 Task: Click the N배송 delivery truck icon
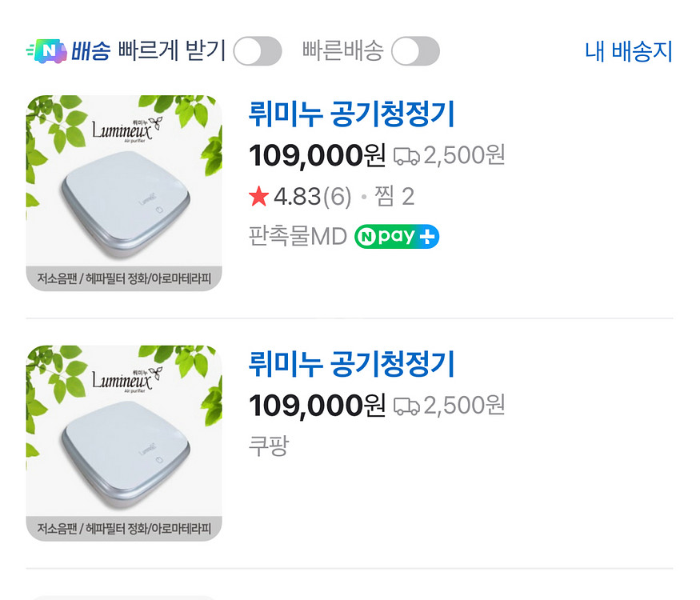click(46, 52)
